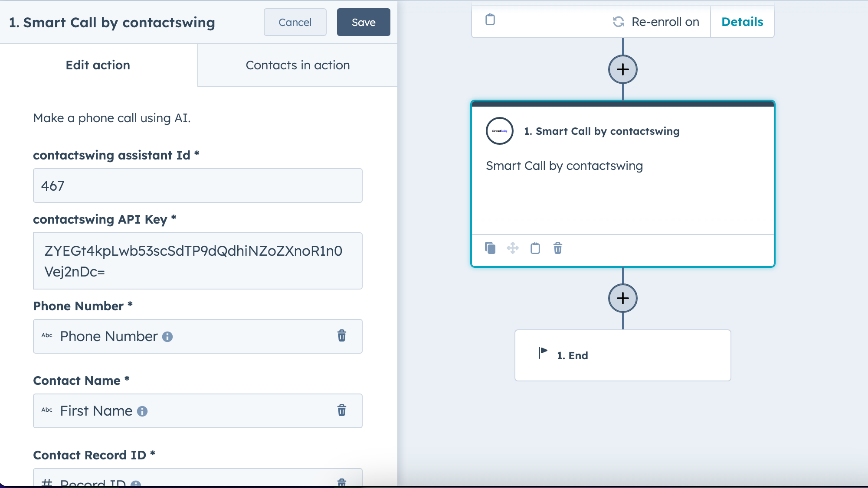The width and height of the screenshot is (868, 488).
Task: Click the clipboard icon on the trigger card
Action: (x=490, y=20)
